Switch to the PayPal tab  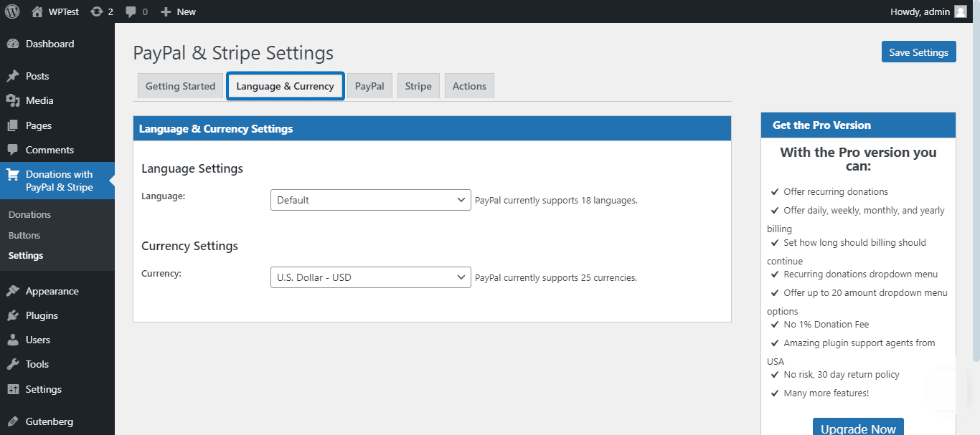(369, 86)
